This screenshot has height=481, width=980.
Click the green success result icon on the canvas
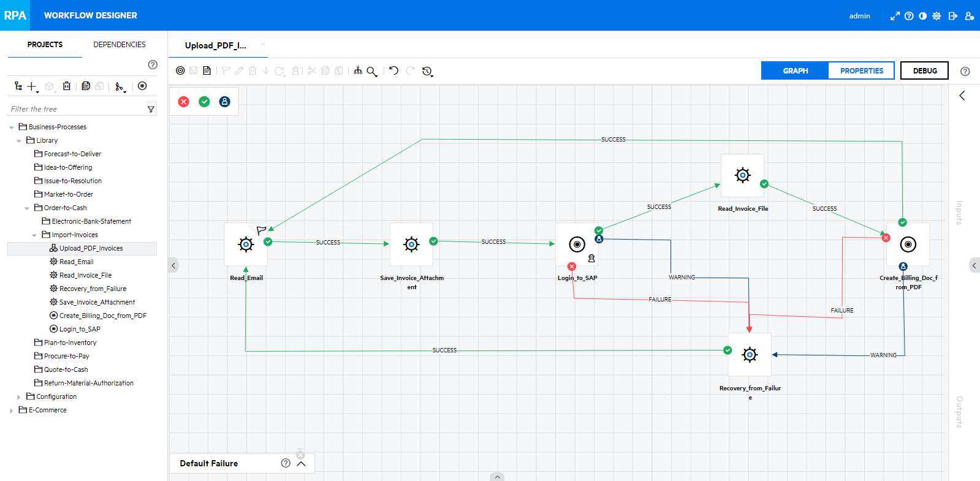[204, 102]
